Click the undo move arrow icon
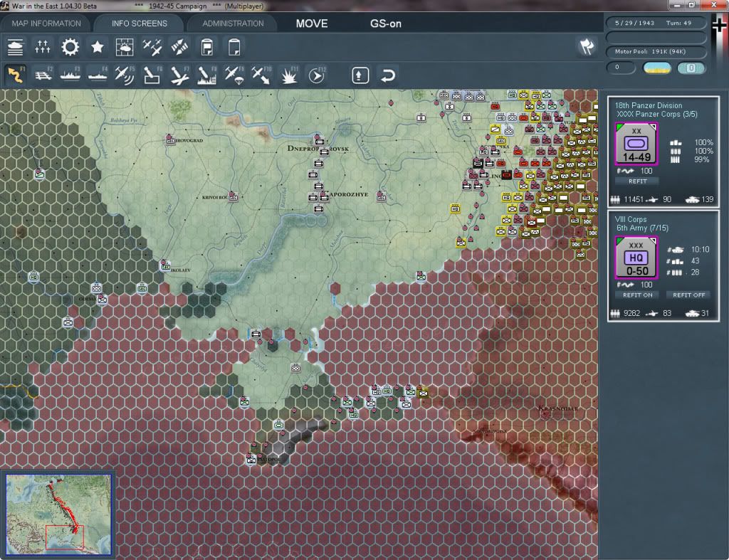The width and height of the screenshot is (729, 560). coord(388,75)
